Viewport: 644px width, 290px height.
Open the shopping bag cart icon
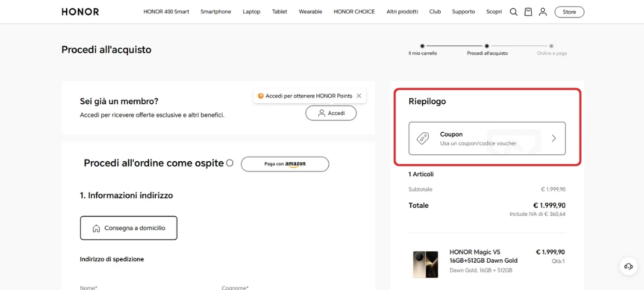point(528,12)
